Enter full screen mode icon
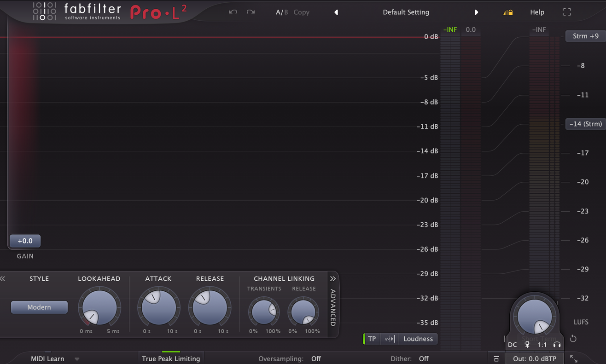Screen dimensions: 606x364 click(567, 12)
